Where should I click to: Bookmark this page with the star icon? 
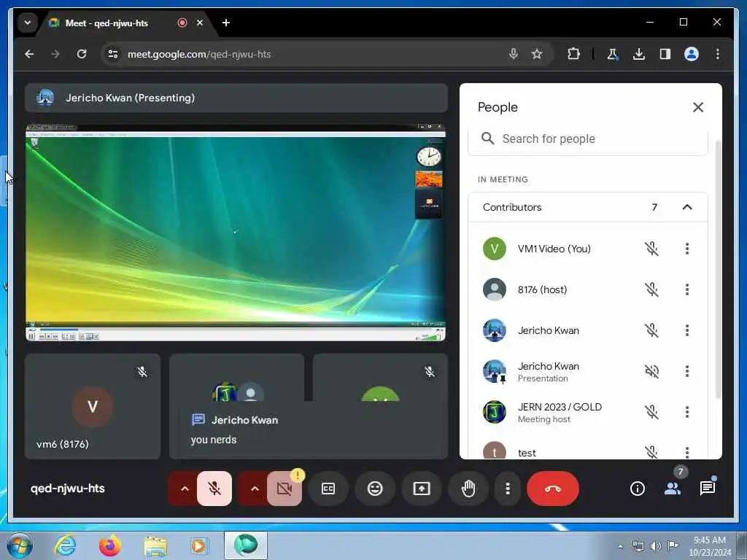click(x=537, y=54)
